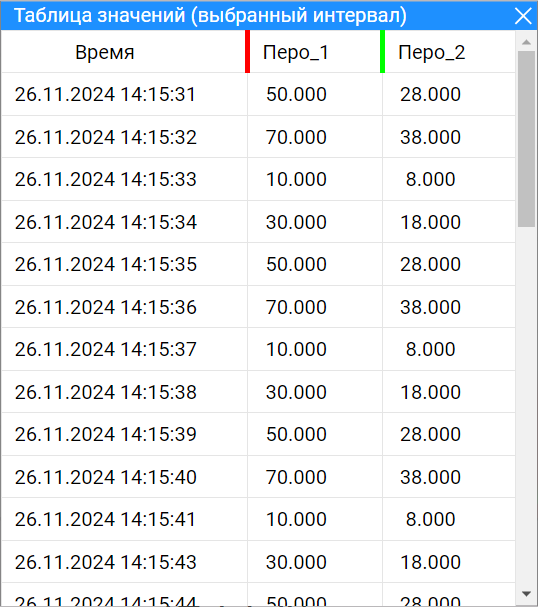The height and width of the screenshot is (607, 538).
Task: Select the Перо_1 column header
Action: (x=296, y=52)
